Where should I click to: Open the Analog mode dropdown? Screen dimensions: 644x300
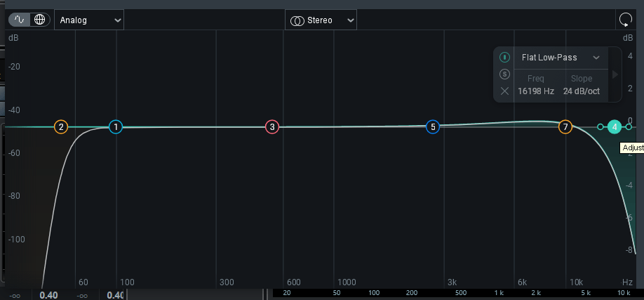coord(89,20)
